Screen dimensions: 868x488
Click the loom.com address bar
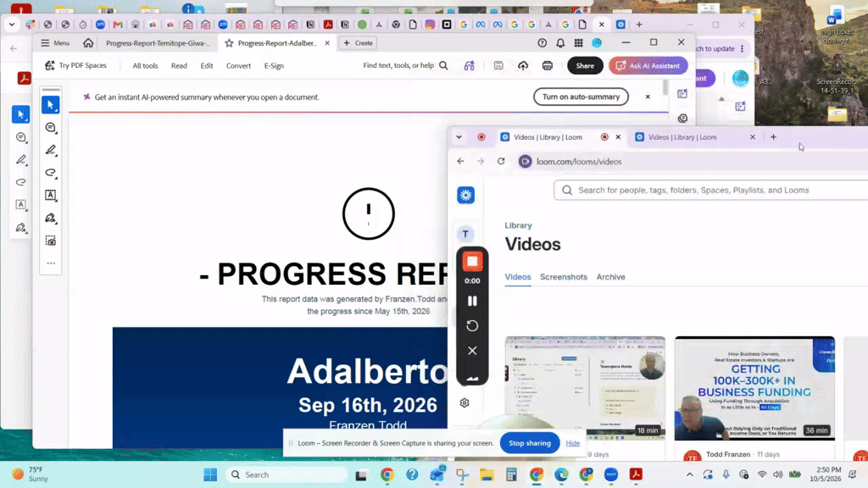tap(579, 162)
